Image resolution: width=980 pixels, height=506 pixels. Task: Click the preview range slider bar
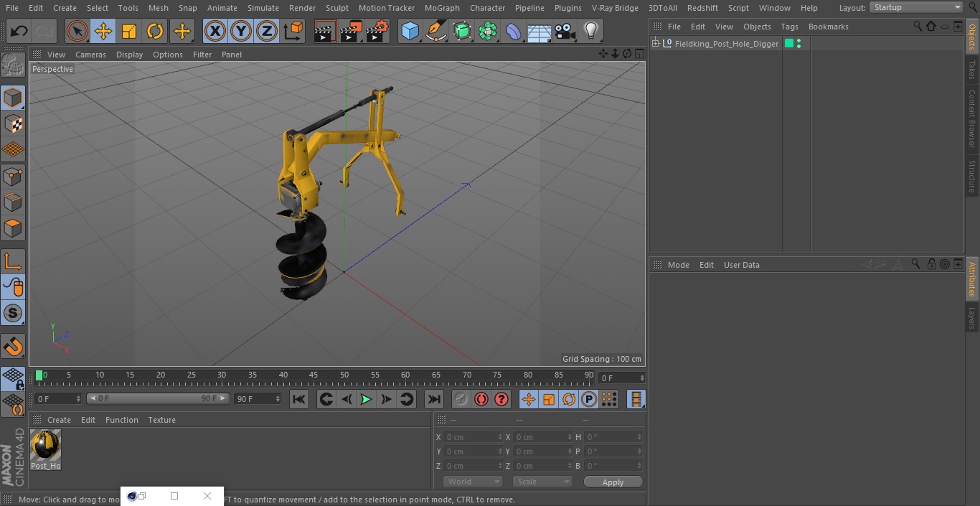point(158,398)
